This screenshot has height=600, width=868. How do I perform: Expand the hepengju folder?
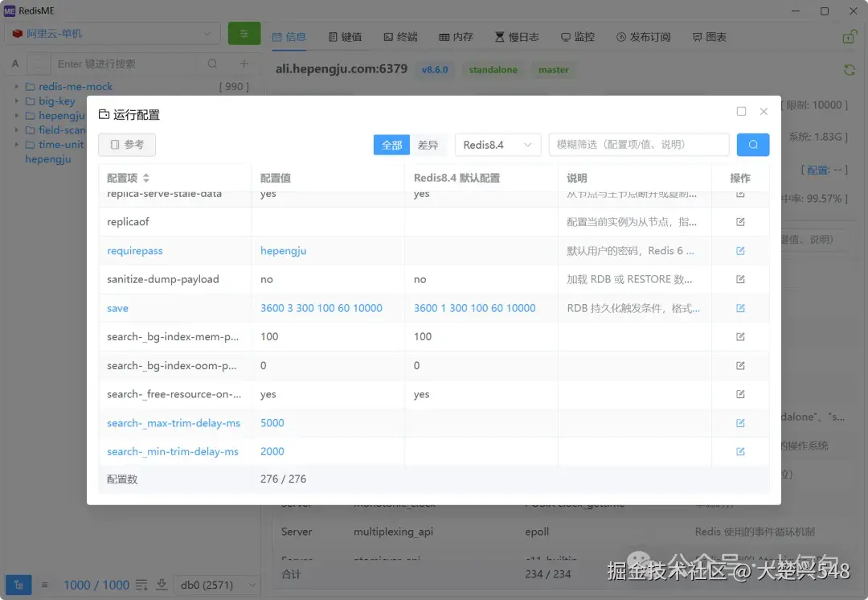[17, 115]
